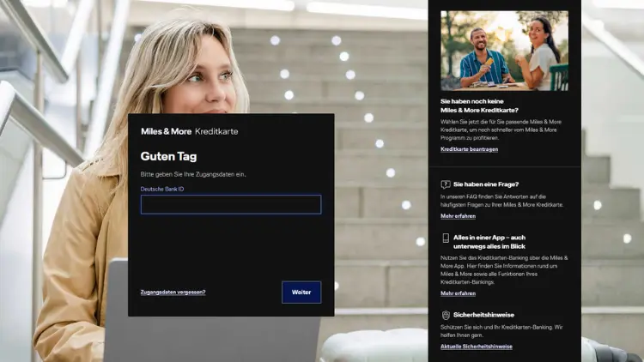Open the Kreditkarte beantragen link
This screenshot has width=644, height=362.
pos(469,149)
